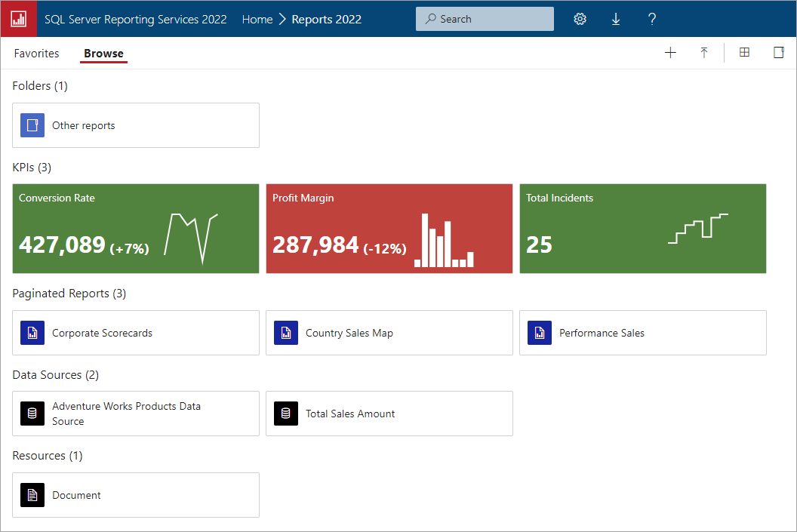Click the download arrow icon

click(x=616, y=20)
